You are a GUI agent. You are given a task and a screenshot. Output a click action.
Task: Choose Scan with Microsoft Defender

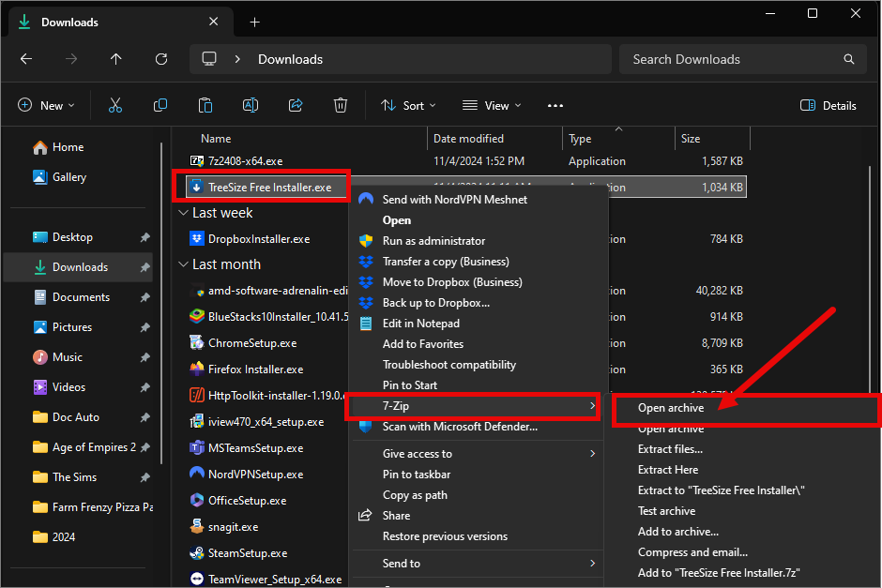[477, 427]
